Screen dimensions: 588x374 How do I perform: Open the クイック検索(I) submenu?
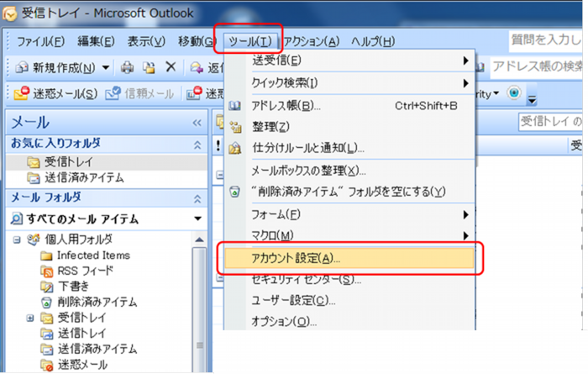click(349, 83)
